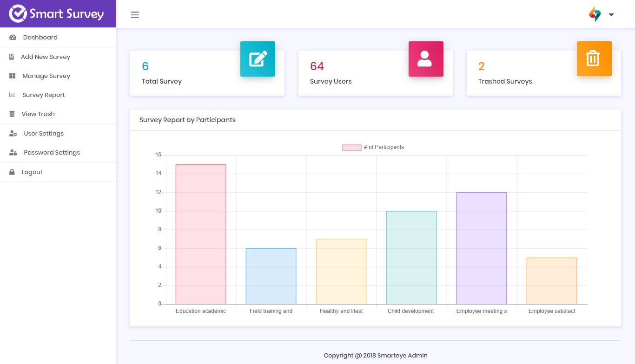Click the teal edit Total Survey icon
This screenshot has height=364, width=635.
click(258, 59)
